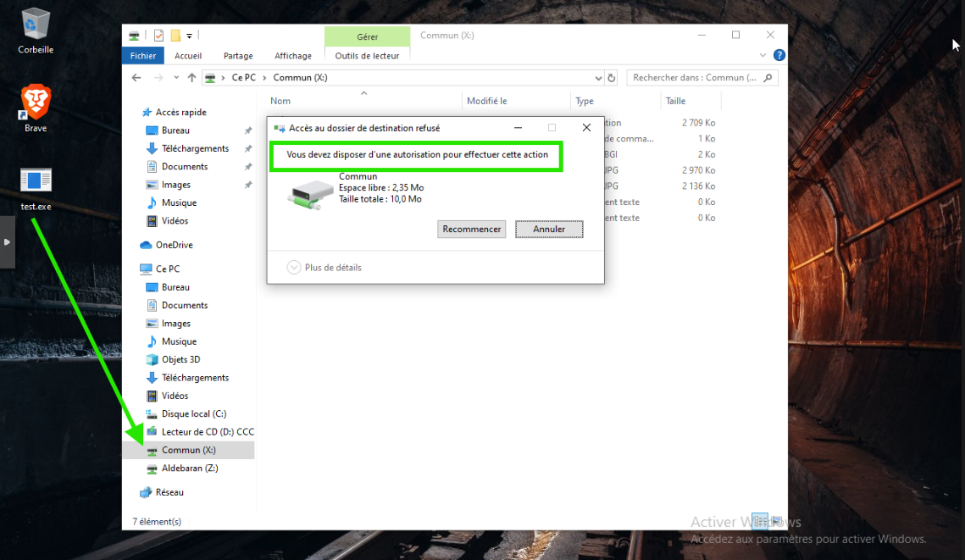The height and width of the screenshot is (560, 965).
Task: Open the address bar history dropdown
Action: click(597, 78)
